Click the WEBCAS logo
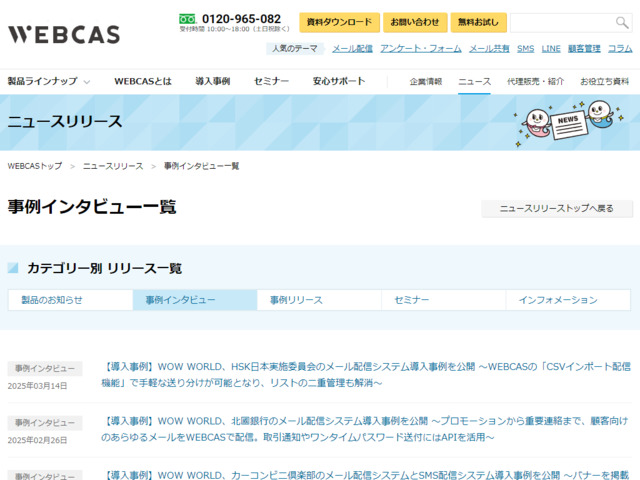 pyautogui.click(x=64, y=35)
